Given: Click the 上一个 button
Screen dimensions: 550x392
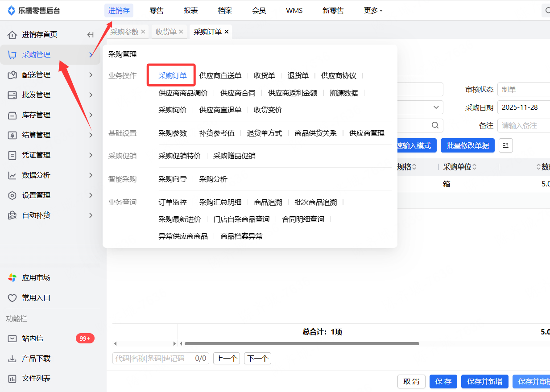Looking at the screenshot, I should (227, 358).
